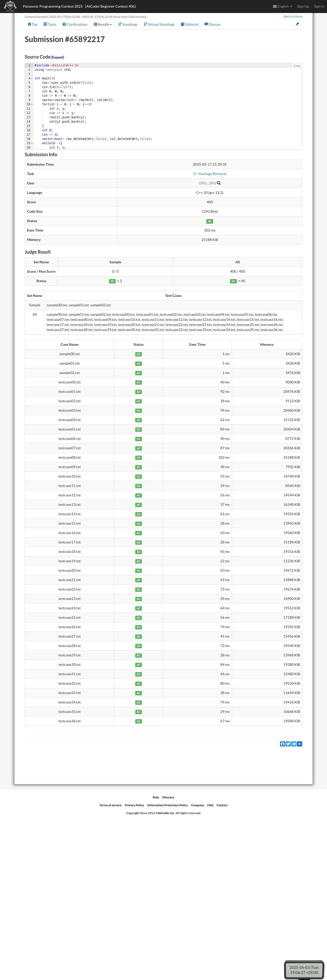Expand the source code view
Viewport: 327px width, 980px height.
58,57
